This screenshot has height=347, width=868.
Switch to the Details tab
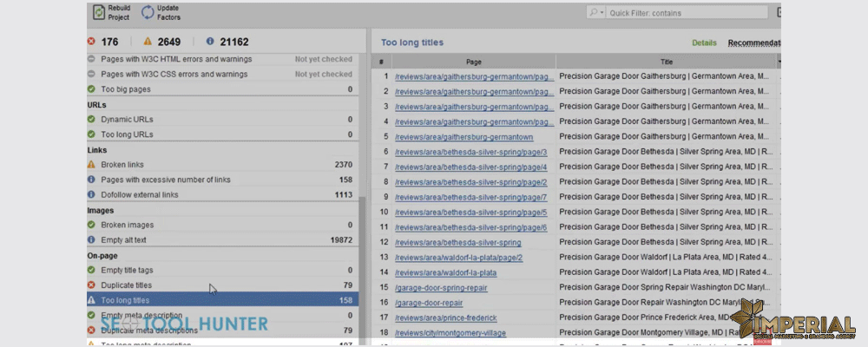(704, 43)
